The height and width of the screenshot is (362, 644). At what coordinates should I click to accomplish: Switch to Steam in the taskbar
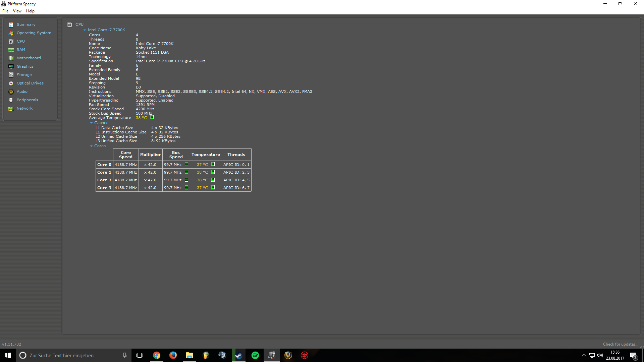pos(239,355)
